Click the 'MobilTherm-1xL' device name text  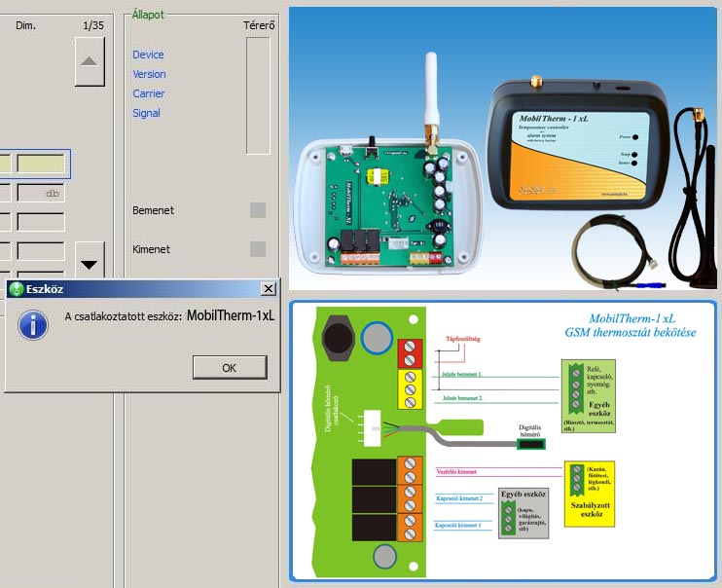[231, 315]
